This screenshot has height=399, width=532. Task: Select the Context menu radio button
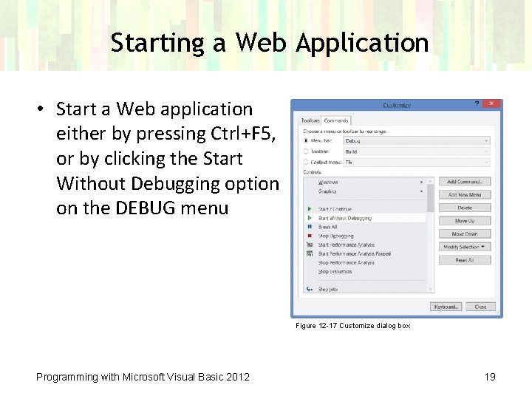[306, 162]
